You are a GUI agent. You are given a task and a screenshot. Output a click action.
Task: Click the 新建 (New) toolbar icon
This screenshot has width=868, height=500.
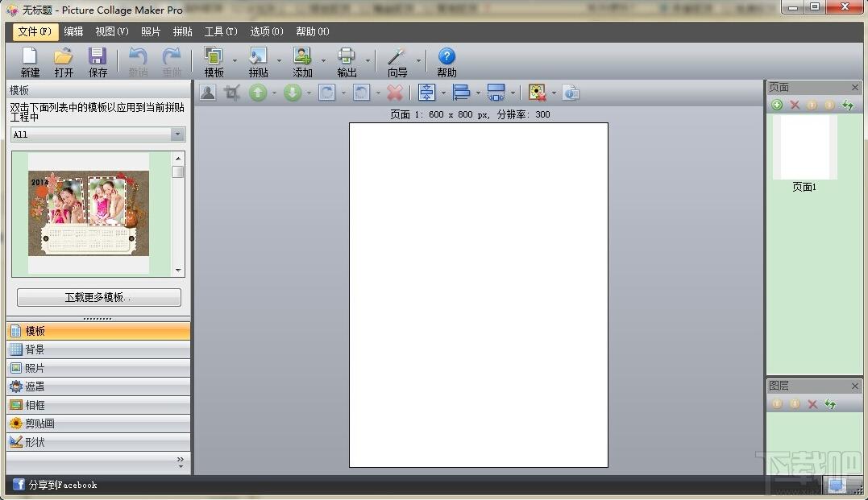(x=30, y=56)
